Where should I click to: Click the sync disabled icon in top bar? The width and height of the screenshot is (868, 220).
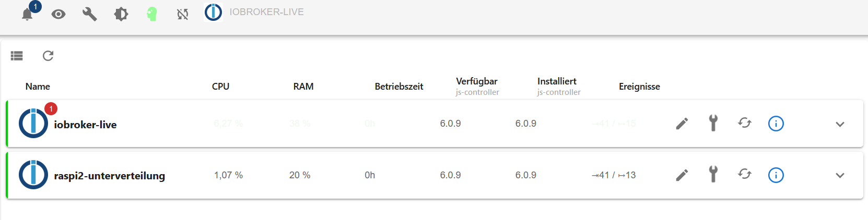[x=182, y=14]
